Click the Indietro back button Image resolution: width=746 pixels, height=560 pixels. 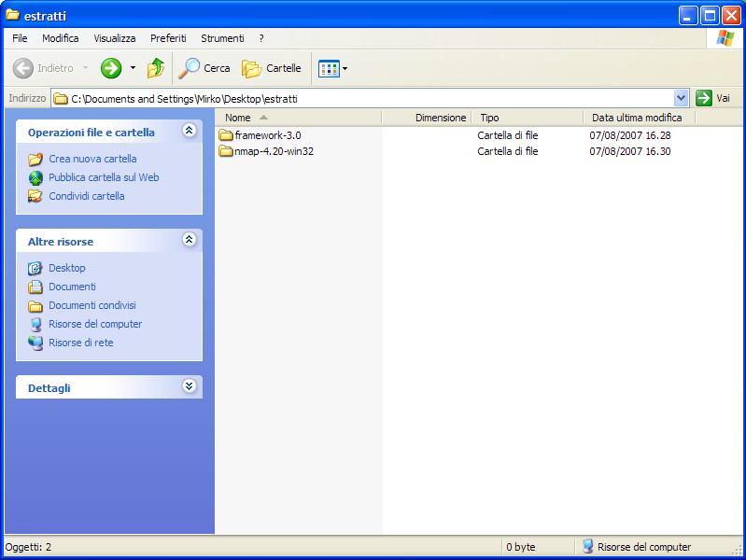click(43, 68)
